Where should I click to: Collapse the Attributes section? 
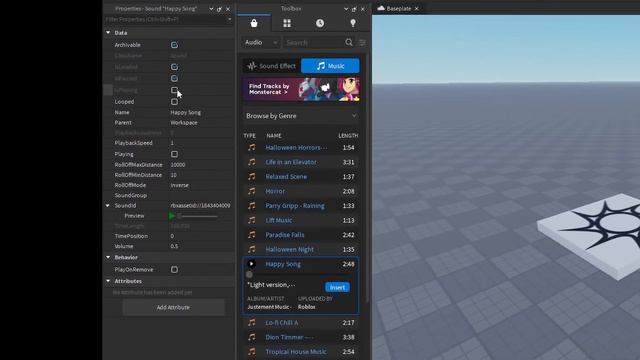point(108,281)
